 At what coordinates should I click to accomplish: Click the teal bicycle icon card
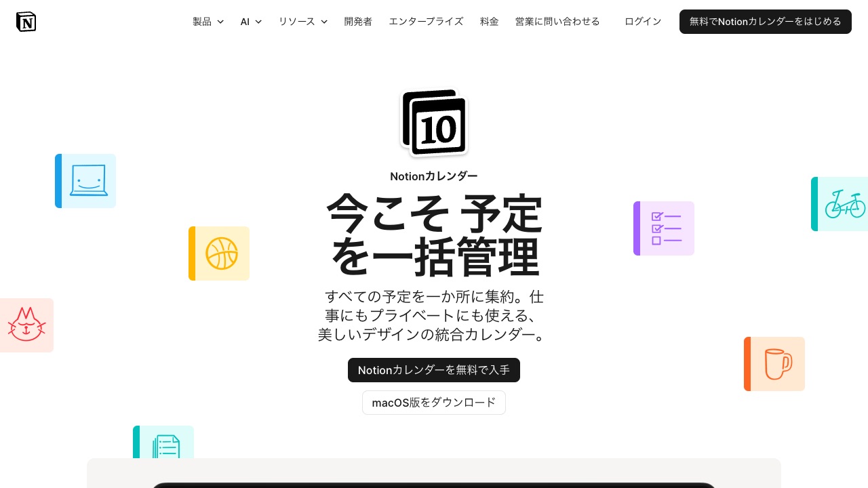click(840, 204)
